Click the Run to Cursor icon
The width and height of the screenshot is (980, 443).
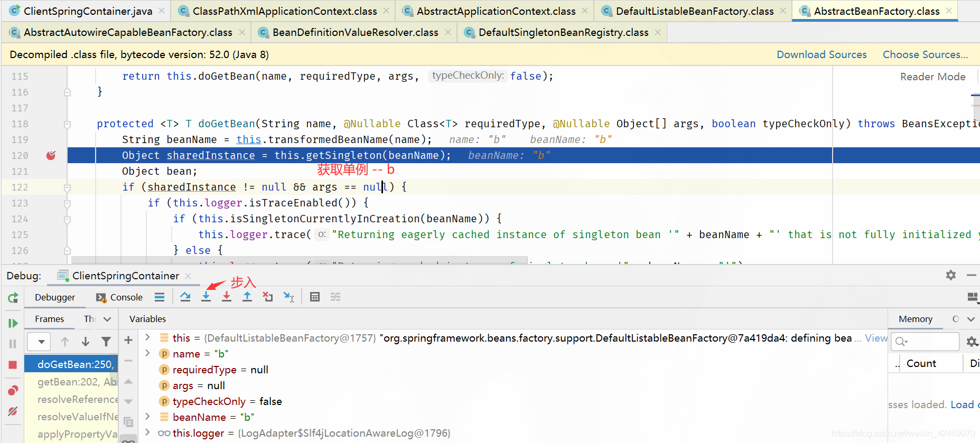coord(288,297)
